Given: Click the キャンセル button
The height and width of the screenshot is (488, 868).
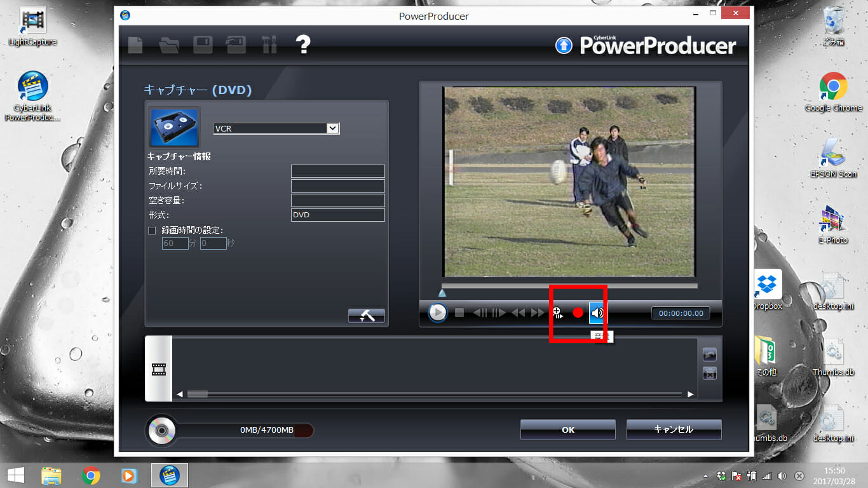Looking at the screenshot, I should click(674, 430).
